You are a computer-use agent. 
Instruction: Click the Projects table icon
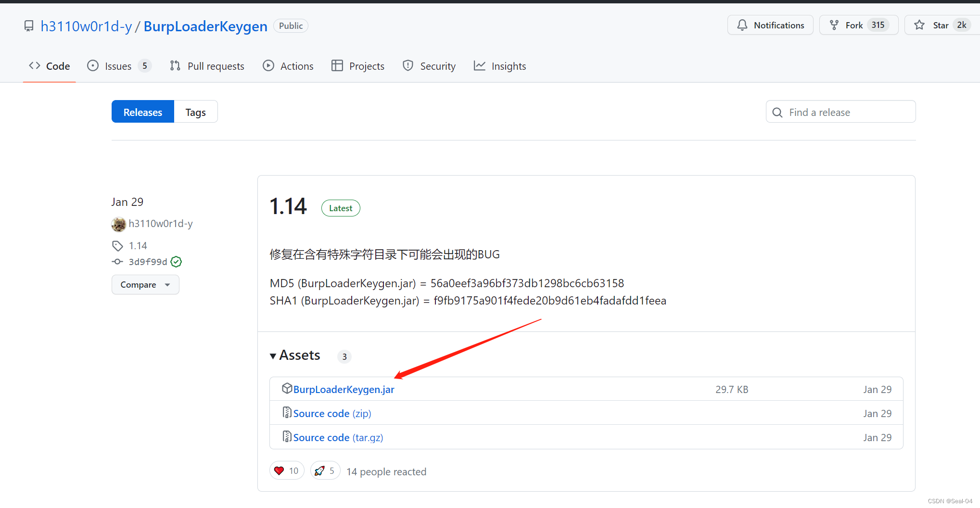[337, 65]
